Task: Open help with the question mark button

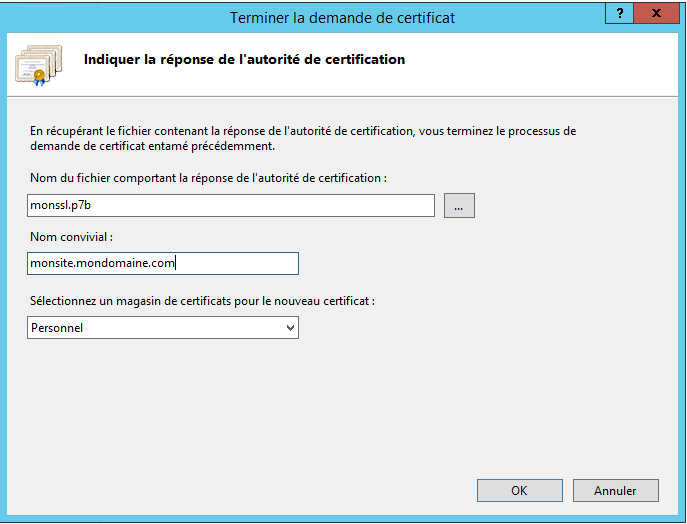Action: point(619,14)
